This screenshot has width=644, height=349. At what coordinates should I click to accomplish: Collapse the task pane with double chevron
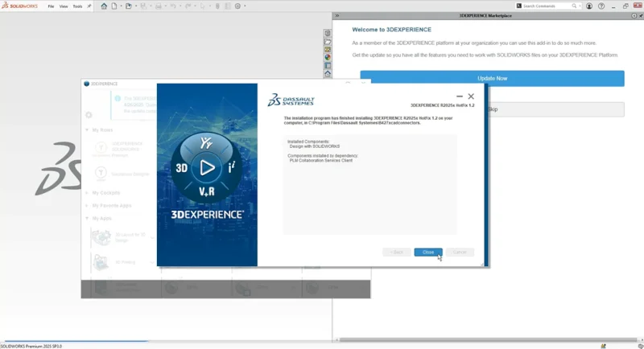click(x=336, y=16)
